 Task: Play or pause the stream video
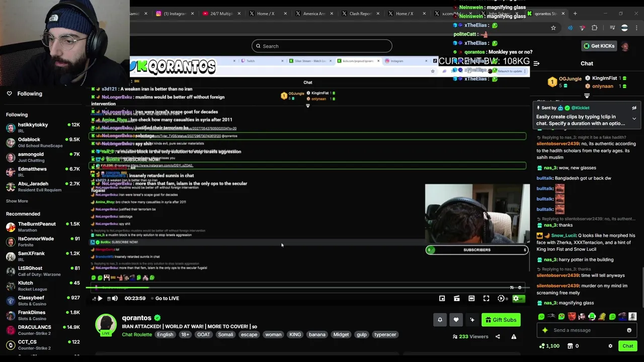(x=100, y=298)
